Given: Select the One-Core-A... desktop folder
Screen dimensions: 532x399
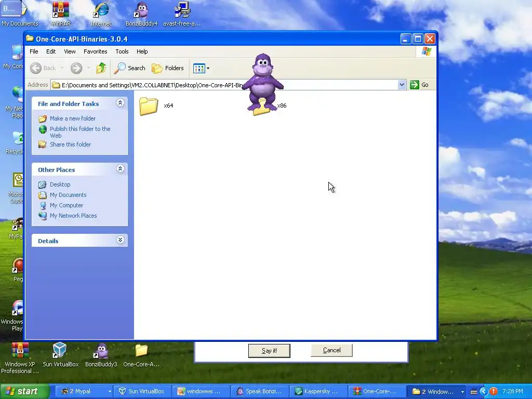Looking at the screenshot, I should (141, 354).
